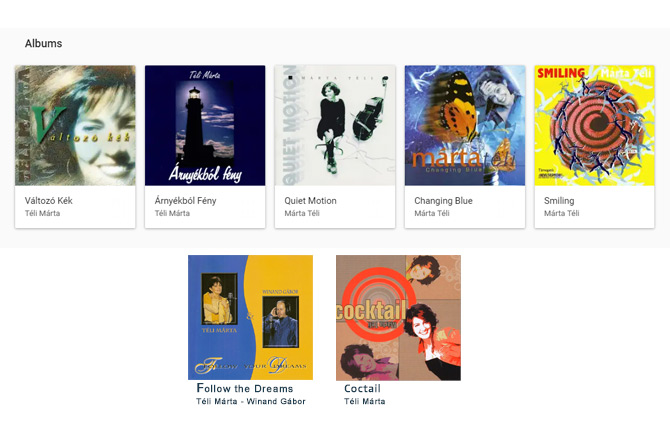
Task: Open the Árnyékból Fény lighthouse cover
Action: [x=205, y=125]
